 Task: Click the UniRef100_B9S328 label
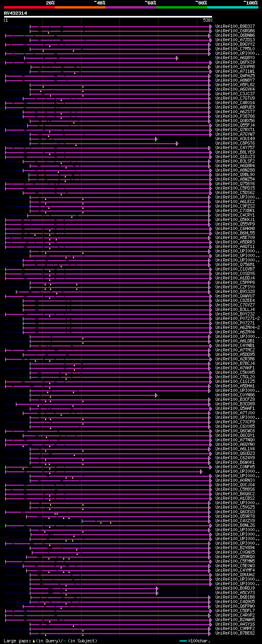[x=235, y=291]
